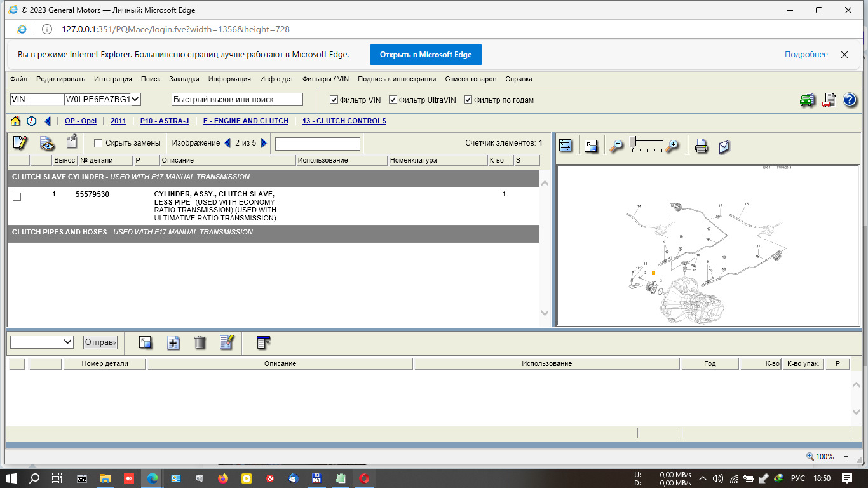
Task: Click the home icon in breadcrumb bar
Action: [16, 121]
